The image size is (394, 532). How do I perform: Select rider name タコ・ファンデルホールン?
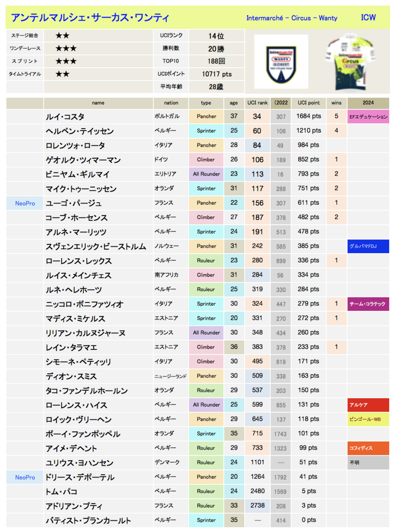pyautogui.click(x=86, y=391)
